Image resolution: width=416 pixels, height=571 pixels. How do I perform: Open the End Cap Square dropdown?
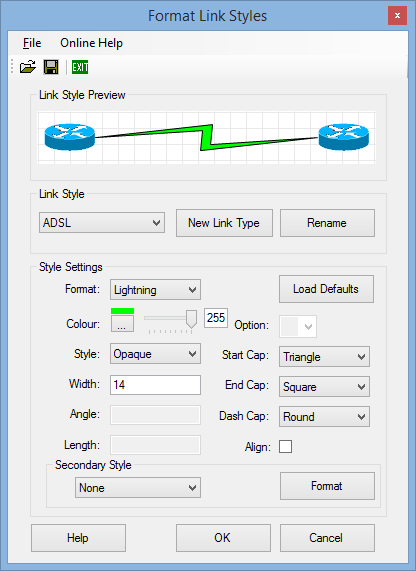click(324, 386)
